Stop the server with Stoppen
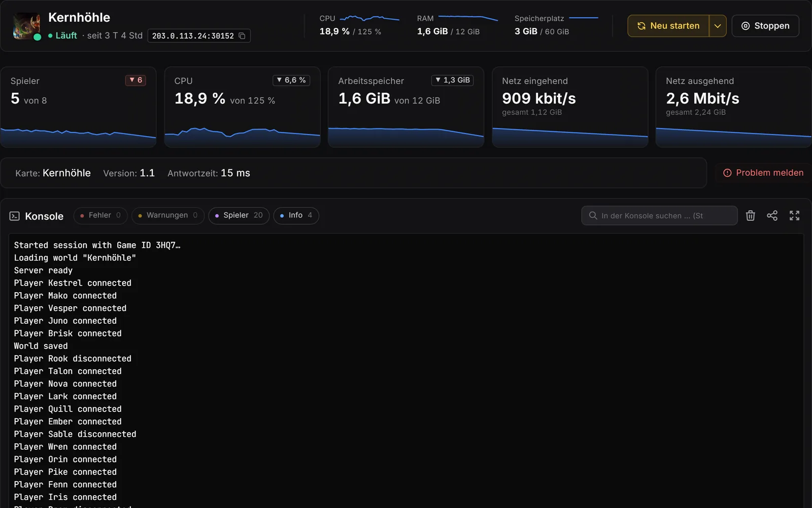 pyautogui.click(x=765, y=26)
